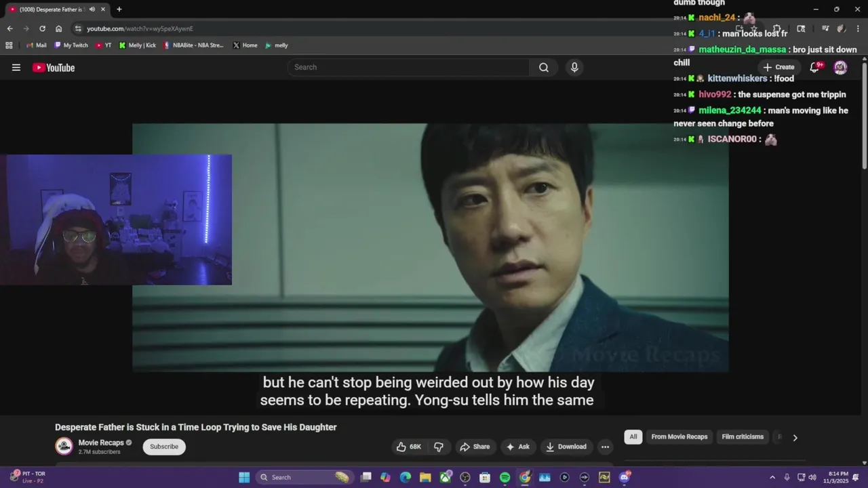Viewport: 868px width, 488px height.
Task: Open the taskbar clock and date
Action: pos(835,477)
